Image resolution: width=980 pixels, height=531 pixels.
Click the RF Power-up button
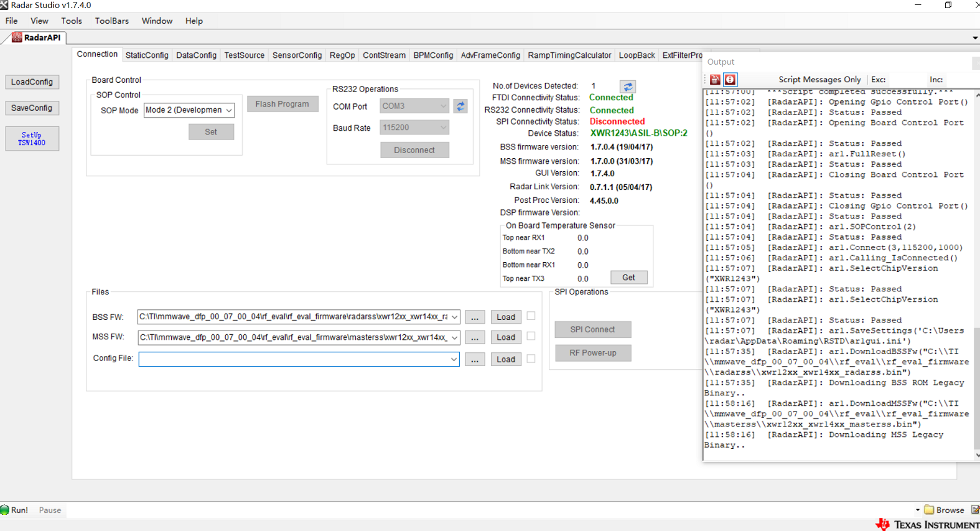[x=593, y=353]
